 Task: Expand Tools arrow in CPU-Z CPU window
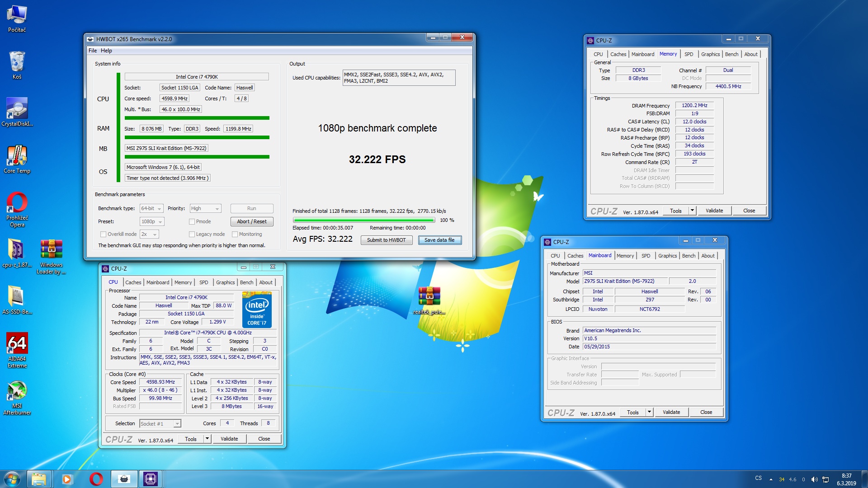coord(207,439)
